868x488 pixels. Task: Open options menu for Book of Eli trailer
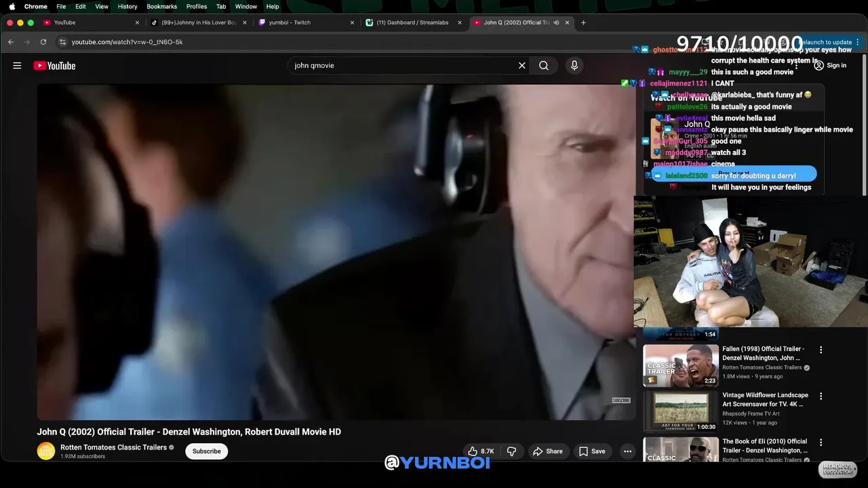pyautogui.click(x=821, y=443)
